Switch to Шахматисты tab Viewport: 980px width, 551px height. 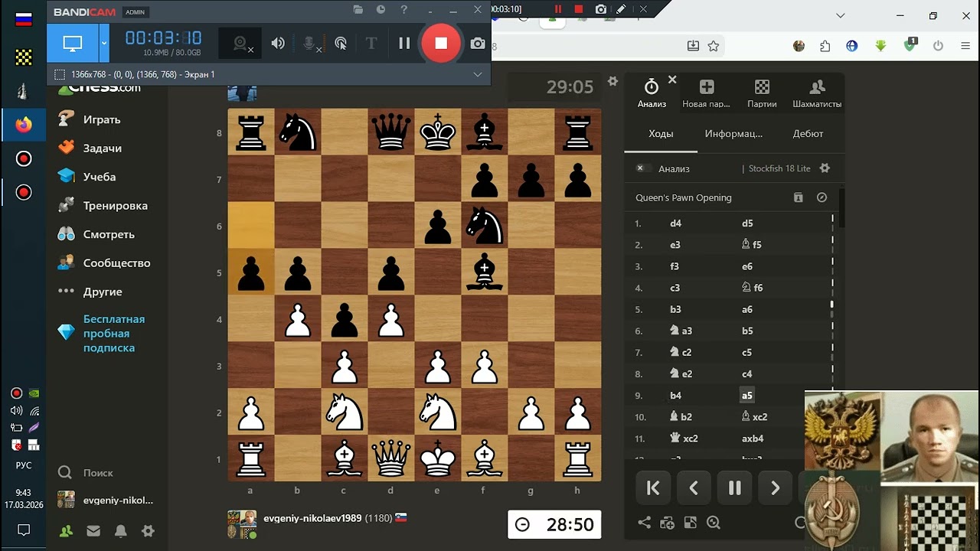817,94
